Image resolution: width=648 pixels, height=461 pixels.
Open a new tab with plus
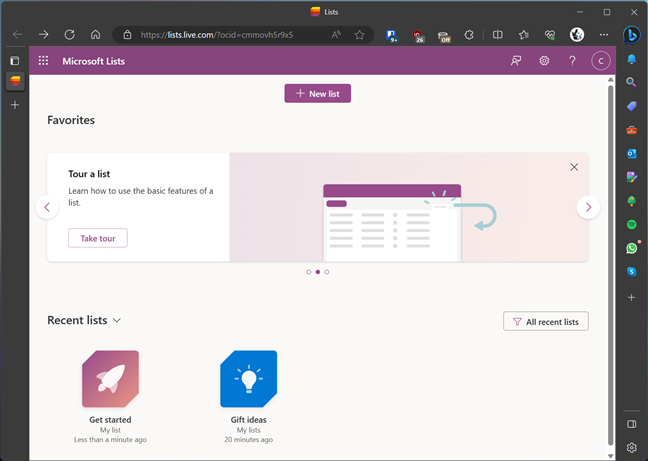coord(15,105)
